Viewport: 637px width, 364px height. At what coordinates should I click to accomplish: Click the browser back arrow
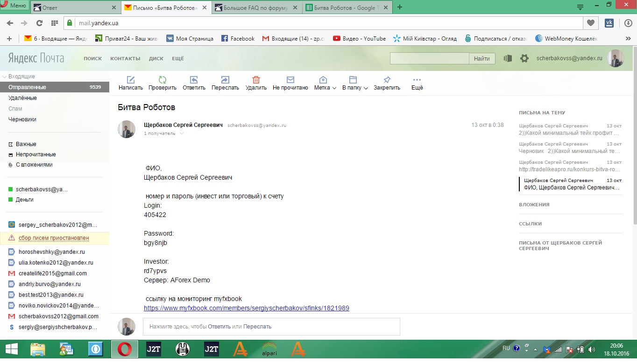pyautogui.click(x=10, y=23)
